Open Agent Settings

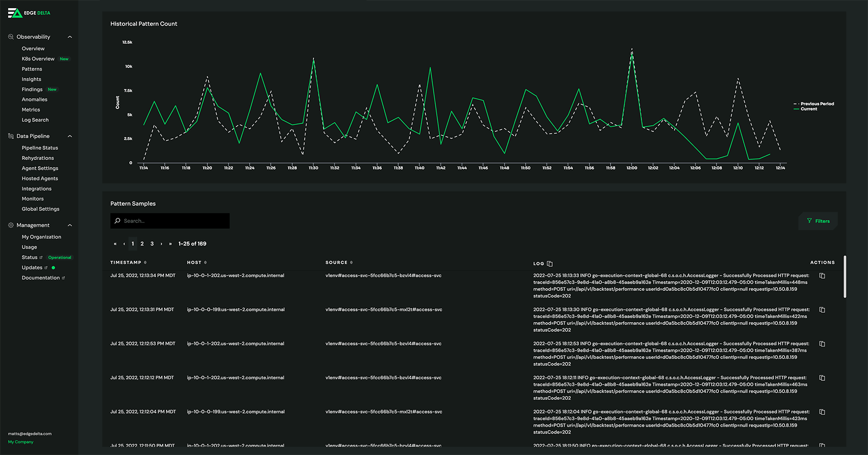(x=40, y=168)
